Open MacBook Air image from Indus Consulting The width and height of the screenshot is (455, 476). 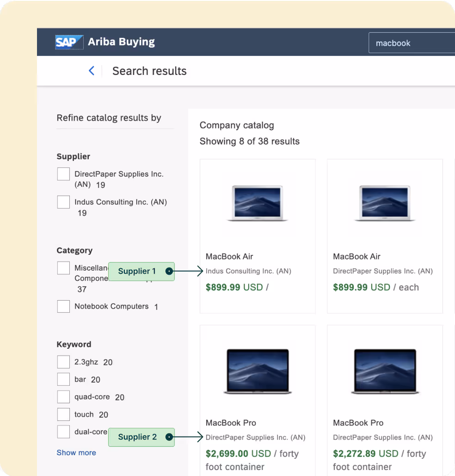click(x=258, y=203)
